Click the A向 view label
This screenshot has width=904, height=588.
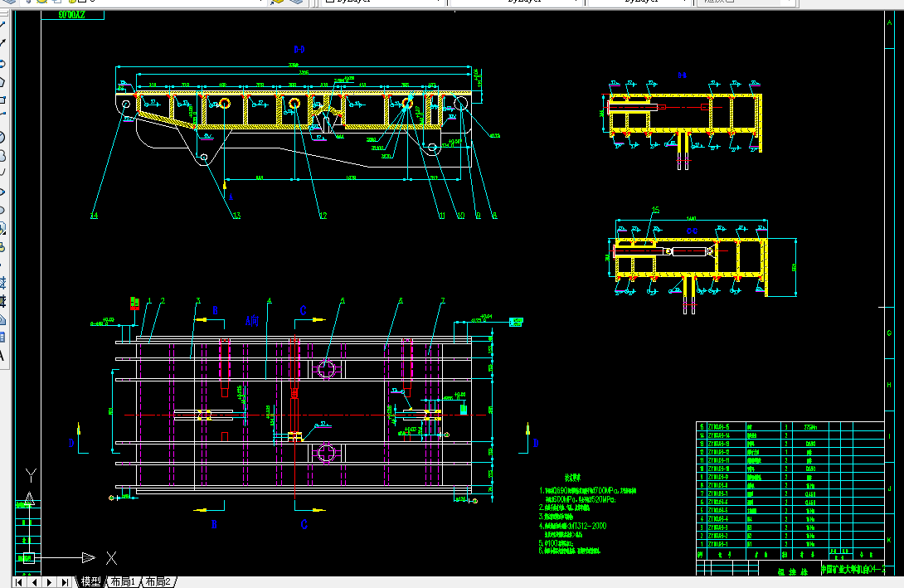pos(252,321)
